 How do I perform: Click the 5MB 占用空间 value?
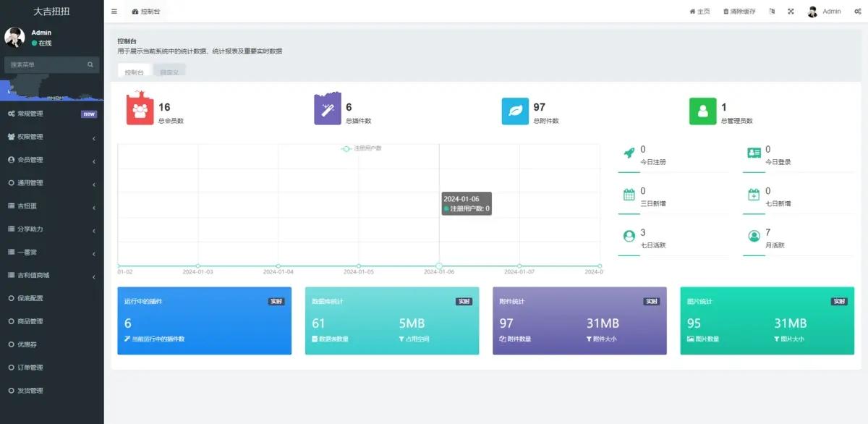click(x=412, y=323)
